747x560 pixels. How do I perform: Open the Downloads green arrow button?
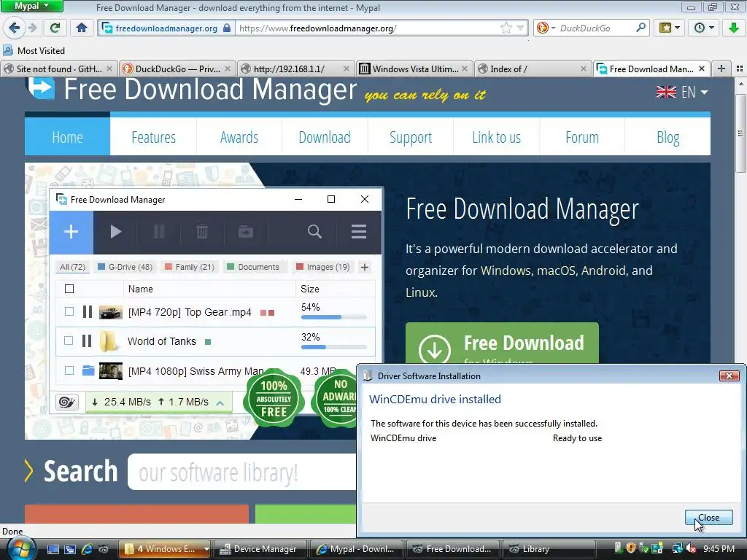(x=734, y=28)
